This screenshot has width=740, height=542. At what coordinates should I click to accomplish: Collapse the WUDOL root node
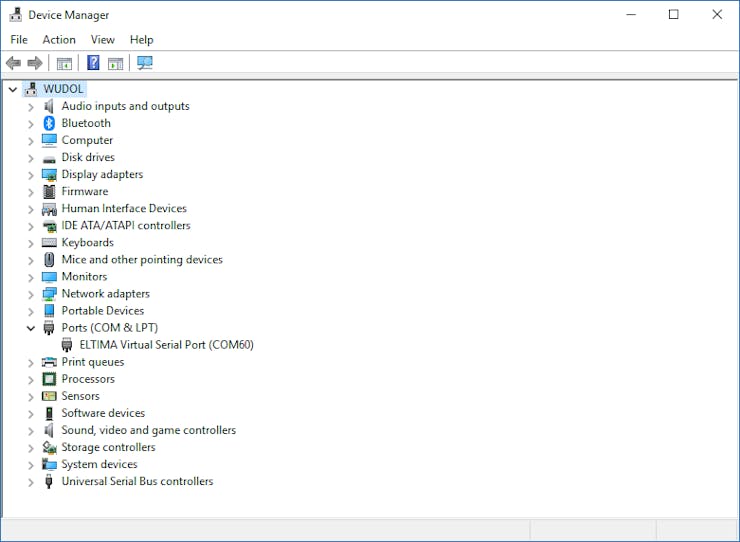pos(13,89)
